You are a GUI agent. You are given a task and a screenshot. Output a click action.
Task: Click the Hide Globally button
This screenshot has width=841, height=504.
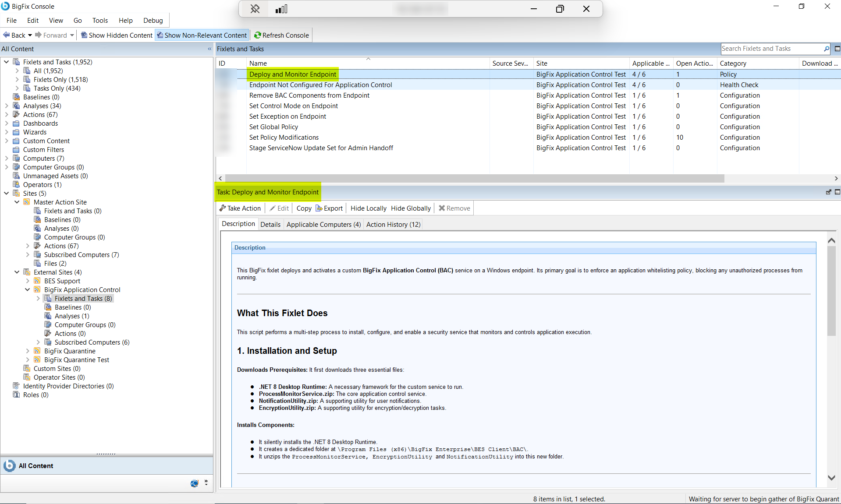(x=410, y=208)
